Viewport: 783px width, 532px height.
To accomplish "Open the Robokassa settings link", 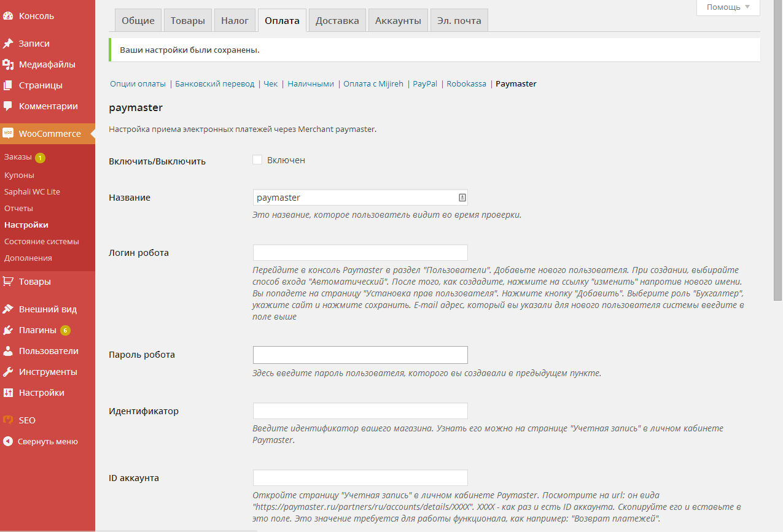I will (x=466, y=84).
